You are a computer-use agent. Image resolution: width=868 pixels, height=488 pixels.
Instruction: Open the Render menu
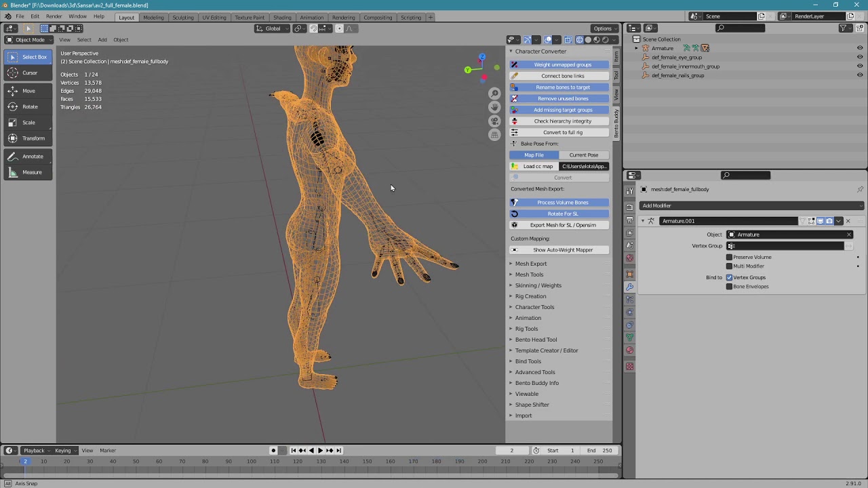point(54,16)
